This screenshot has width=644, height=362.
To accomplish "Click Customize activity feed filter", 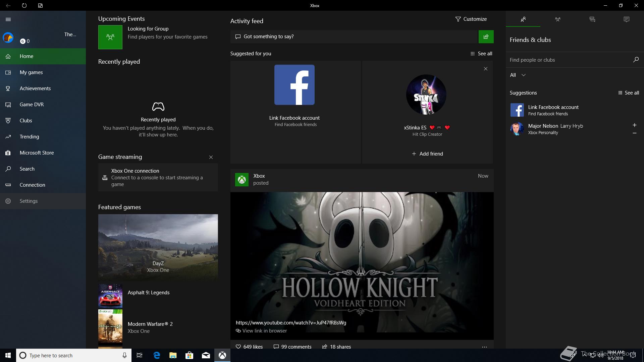I will click(471, 19).
